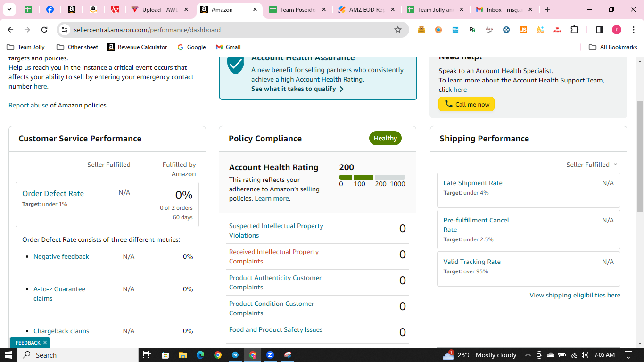View site information icon in address bar
Screen dimensions: 644x362
pos(65,30)
